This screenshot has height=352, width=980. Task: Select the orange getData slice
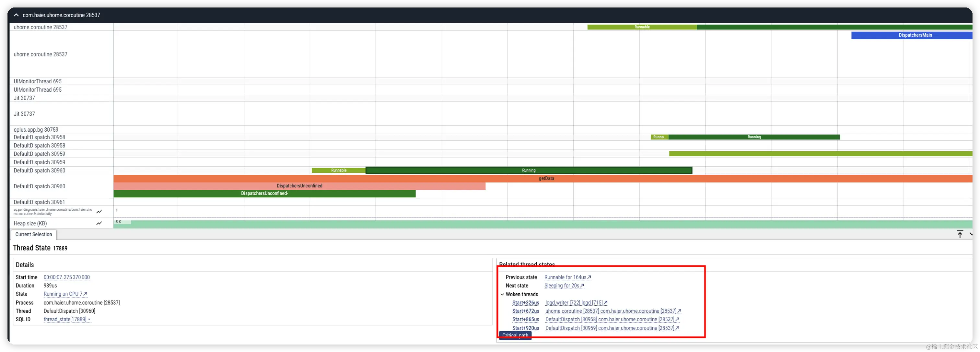[546, 179]
